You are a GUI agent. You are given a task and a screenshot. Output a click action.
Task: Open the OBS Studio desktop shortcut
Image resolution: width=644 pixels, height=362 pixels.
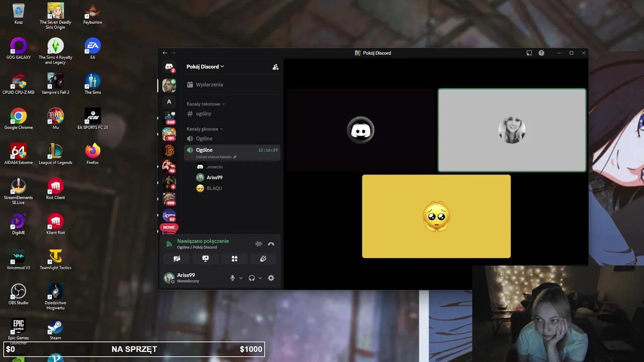(19, 294)
